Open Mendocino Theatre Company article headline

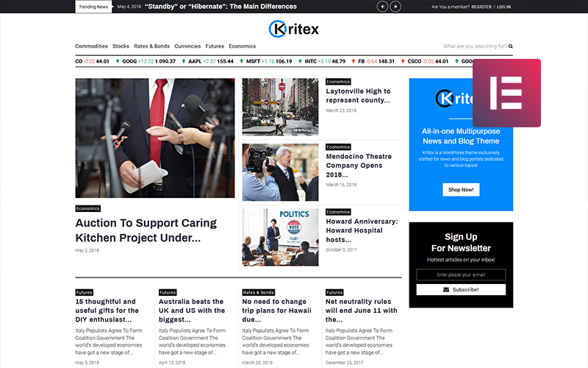[359, 166]
